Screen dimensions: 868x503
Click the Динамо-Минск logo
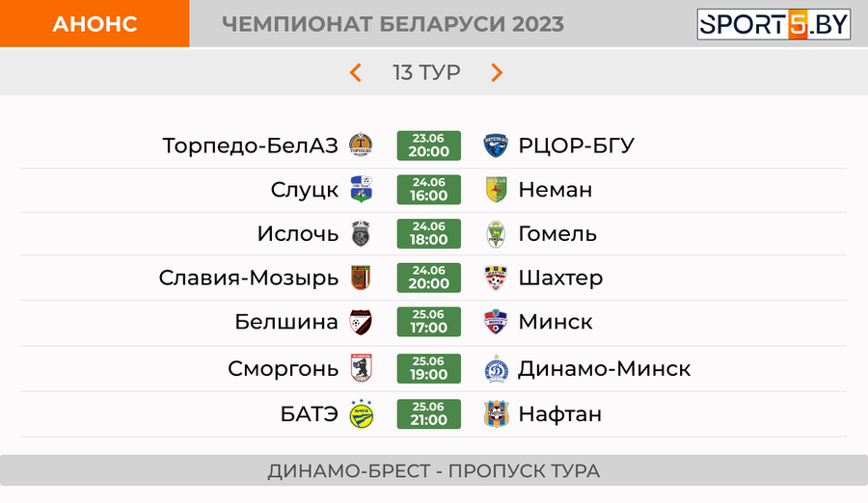496,368
